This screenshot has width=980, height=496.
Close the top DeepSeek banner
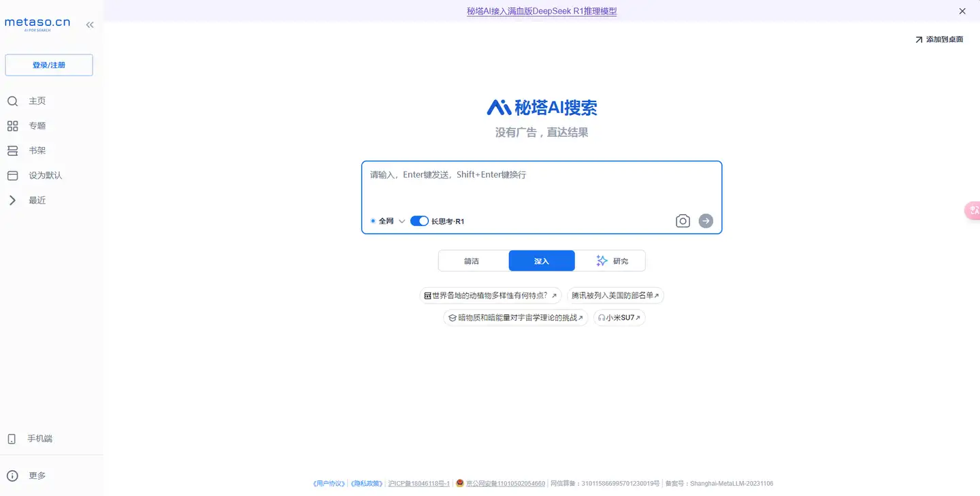[x=962, y=11]
